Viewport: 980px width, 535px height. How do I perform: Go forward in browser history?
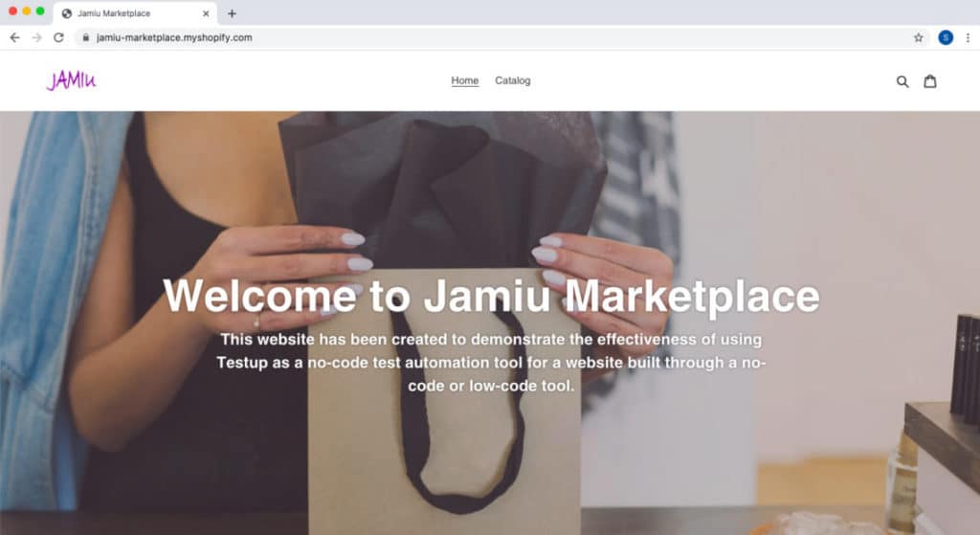coord(37,37)
